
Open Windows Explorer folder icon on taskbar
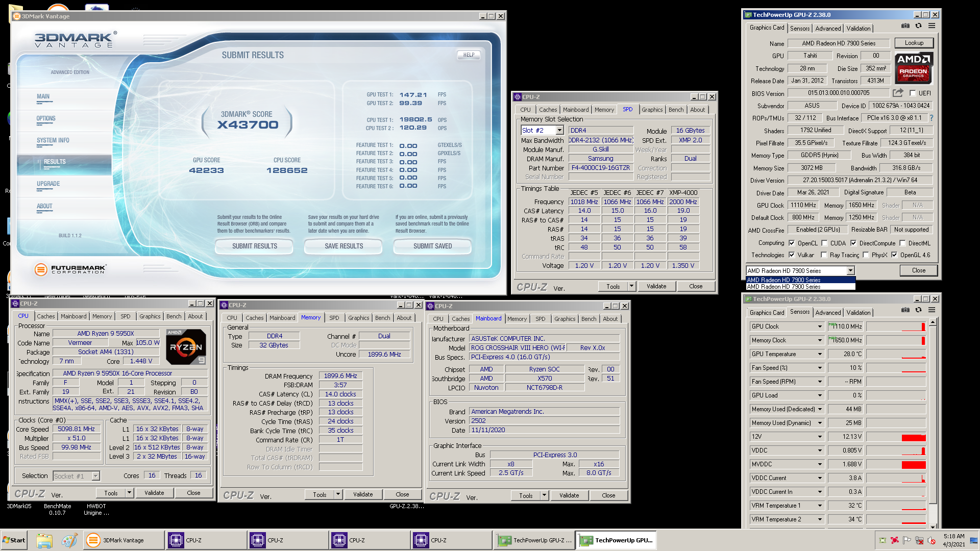(44, 540)
